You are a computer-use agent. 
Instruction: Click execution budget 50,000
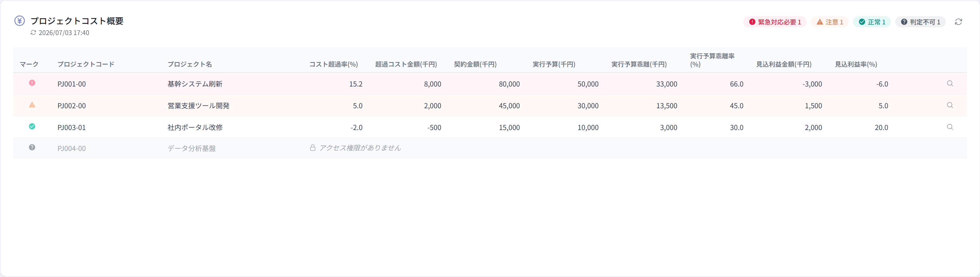pyautogui.click(x=588, y=84)
